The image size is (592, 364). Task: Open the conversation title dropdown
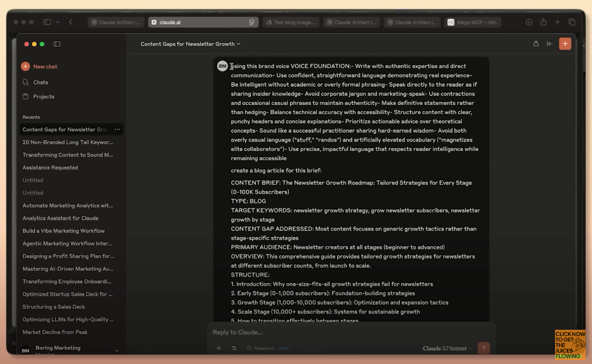click(190, 44)
